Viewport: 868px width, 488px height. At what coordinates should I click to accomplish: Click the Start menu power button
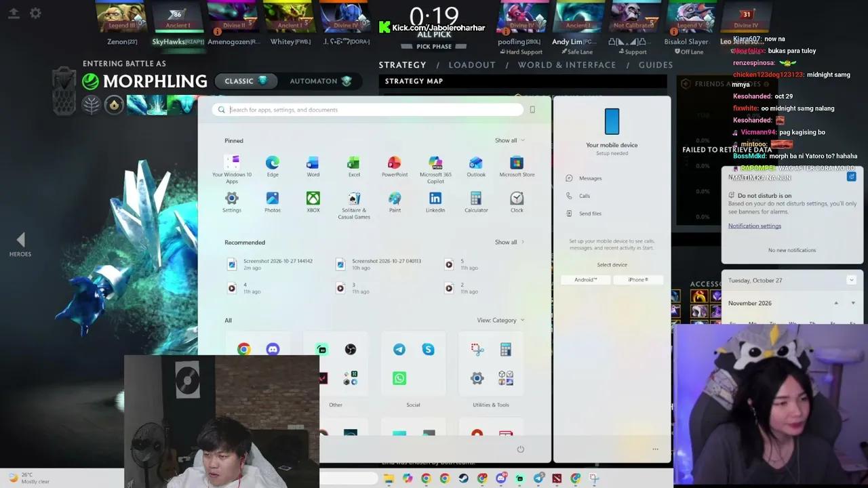[x=520, y=449]
